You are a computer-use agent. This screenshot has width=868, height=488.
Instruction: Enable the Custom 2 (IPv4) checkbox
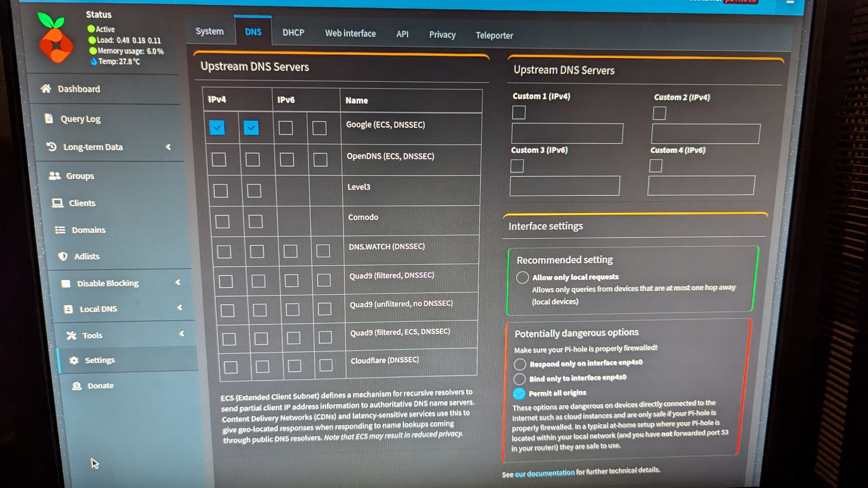click(659, 113)
